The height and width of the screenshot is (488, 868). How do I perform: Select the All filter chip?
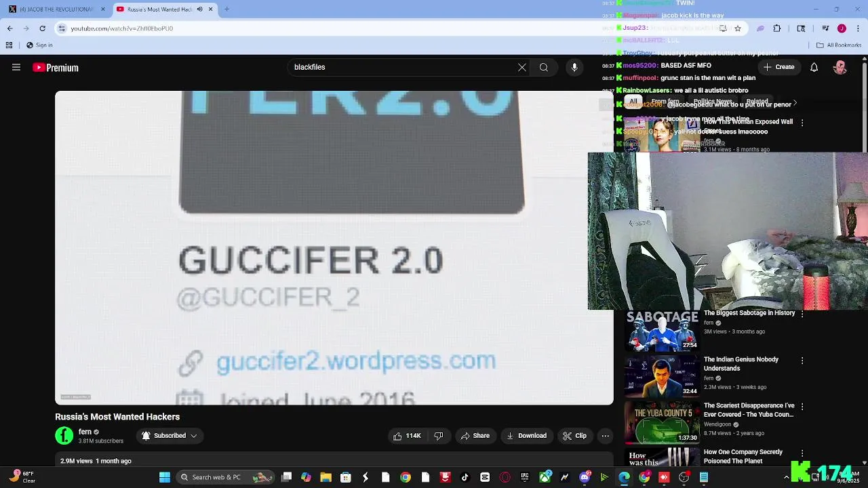[x=633, y=102]
